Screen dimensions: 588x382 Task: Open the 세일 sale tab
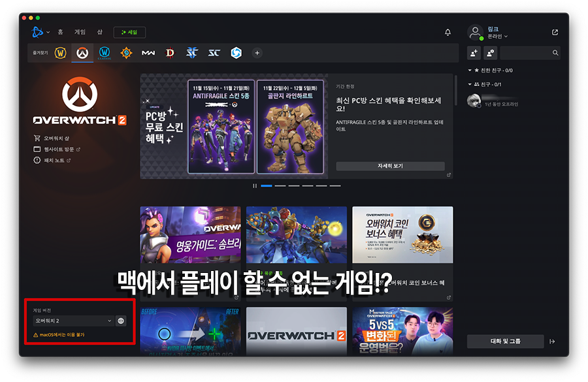click(x=129, y=33)
